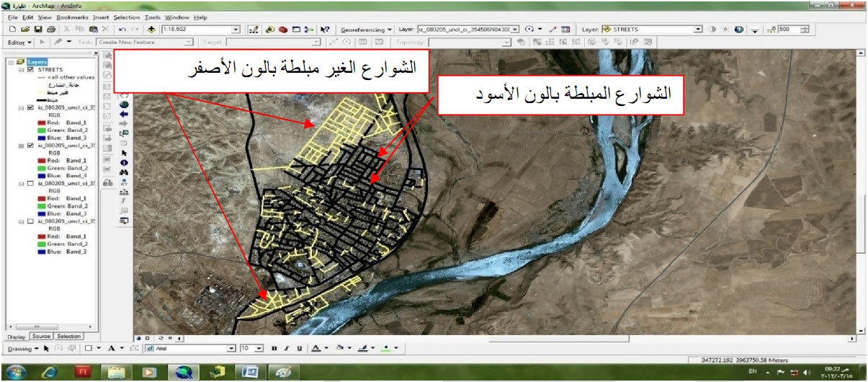Open the red ArcToolbox icon

coord(285,30)
